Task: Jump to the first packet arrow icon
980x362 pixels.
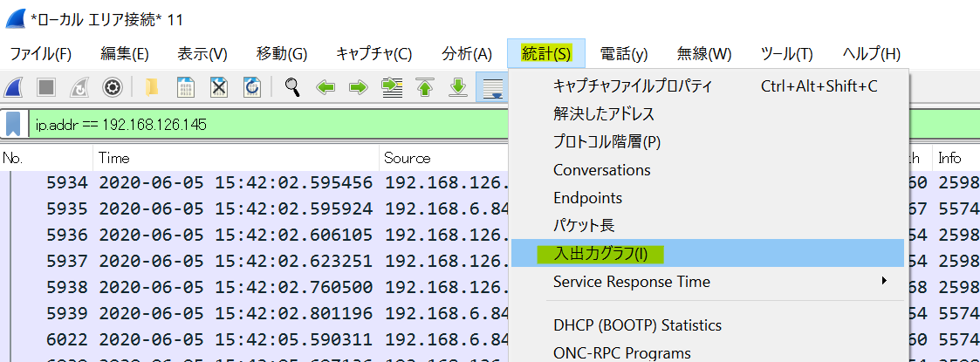Action: tap(425, 87)
